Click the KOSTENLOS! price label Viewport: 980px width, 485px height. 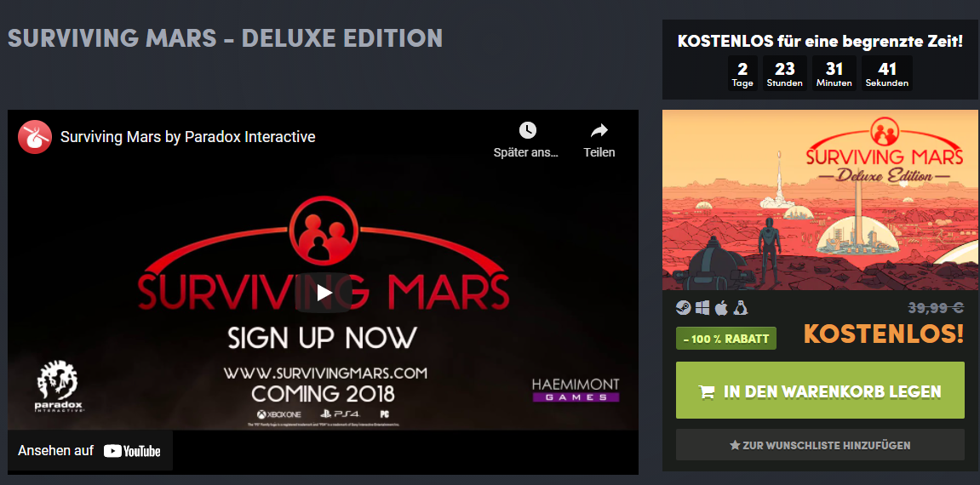(883, 335)
